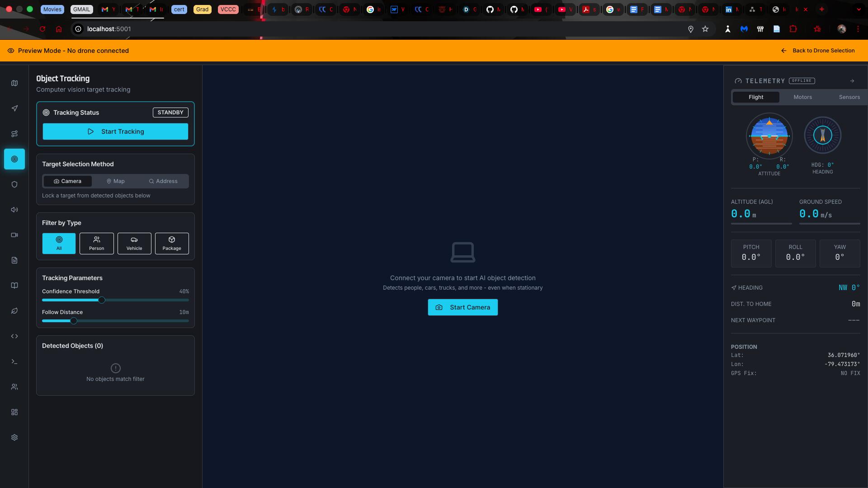868x488 pixels.
Task: Open the waypoints route panel in sidebar
Action: point(14,134)
